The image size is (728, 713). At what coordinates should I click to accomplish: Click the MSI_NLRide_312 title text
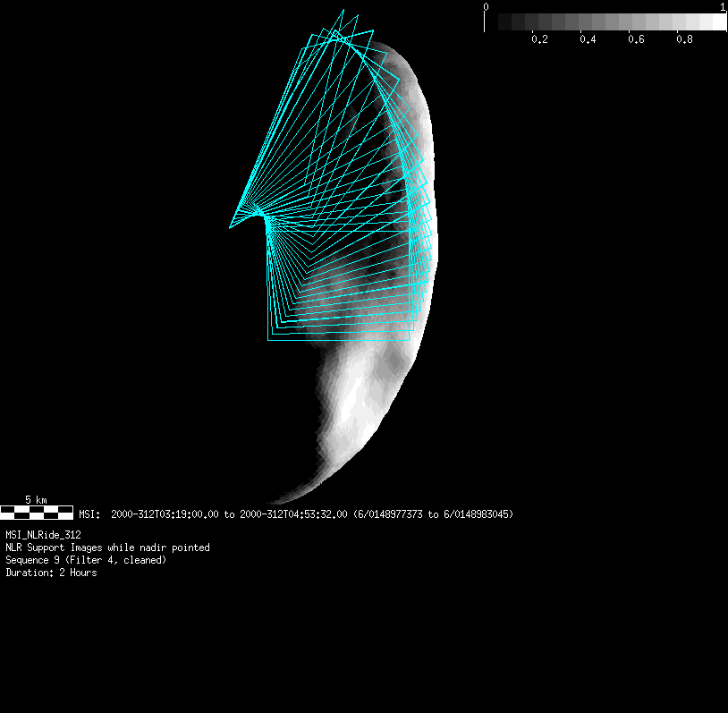pos(43,535)
